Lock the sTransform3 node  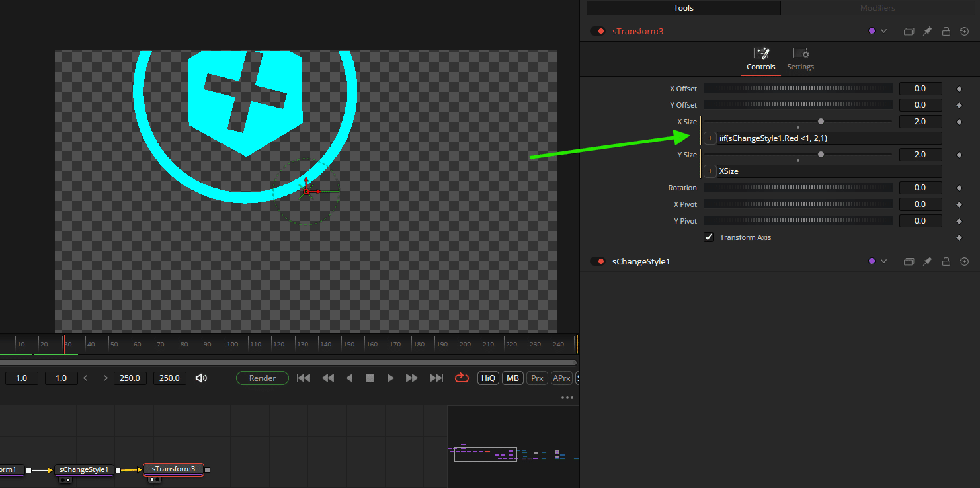tap(946, 31)
